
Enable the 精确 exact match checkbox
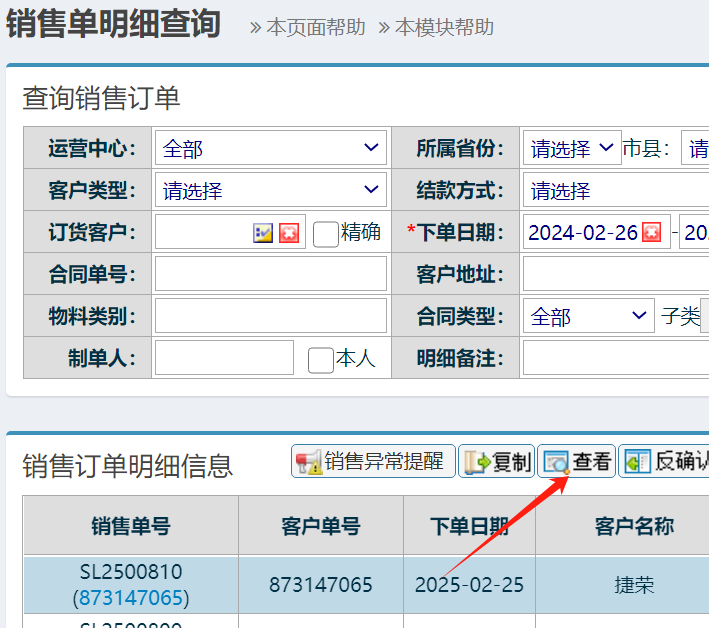325,234
